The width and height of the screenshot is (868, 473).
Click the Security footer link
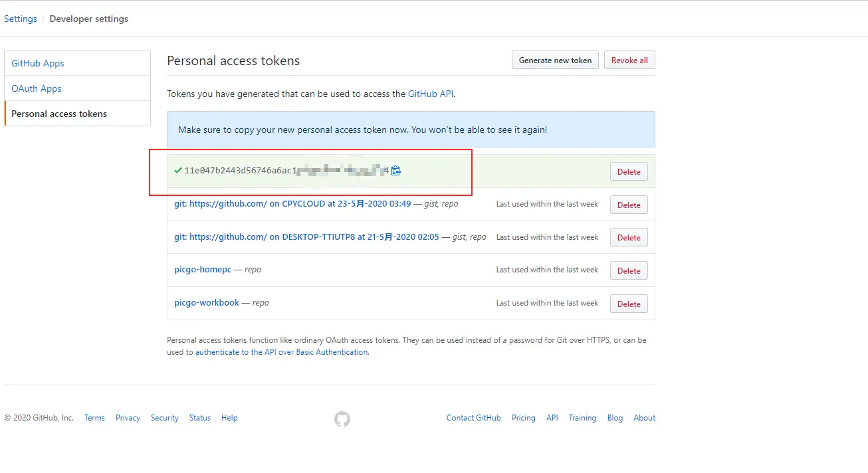click(165, 418)
